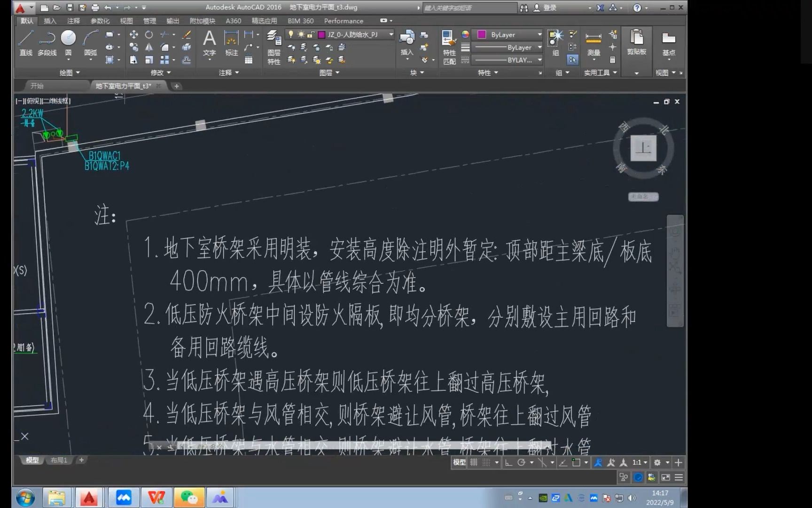Switch to the 布局1 layout tab
The image size is (812, 508).
coord(58,460)
